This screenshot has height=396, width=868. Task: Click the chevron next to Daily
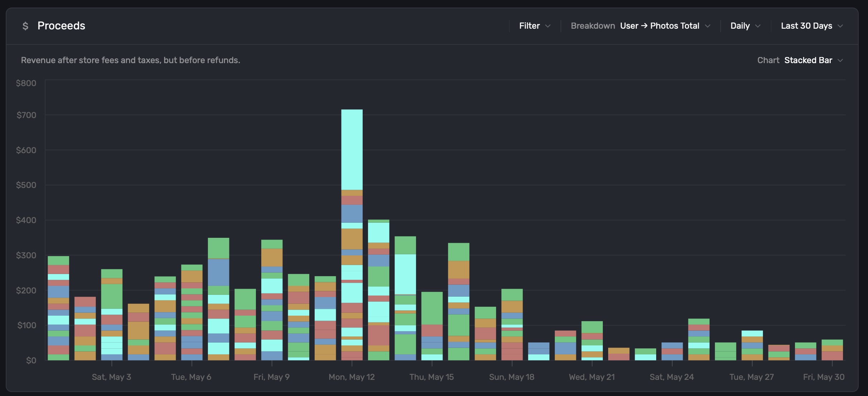(x=758, y=26)
